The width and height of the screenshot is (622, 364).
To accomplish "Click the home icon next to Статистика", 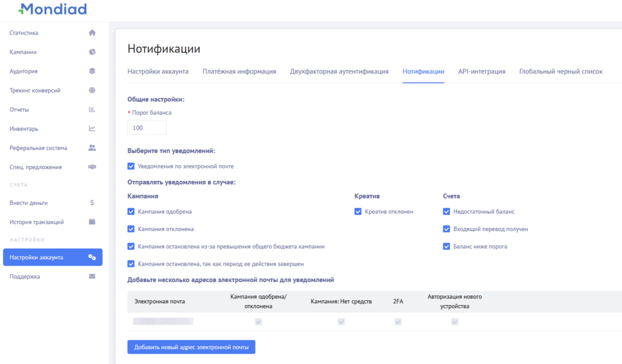I will tap(92, 33).
